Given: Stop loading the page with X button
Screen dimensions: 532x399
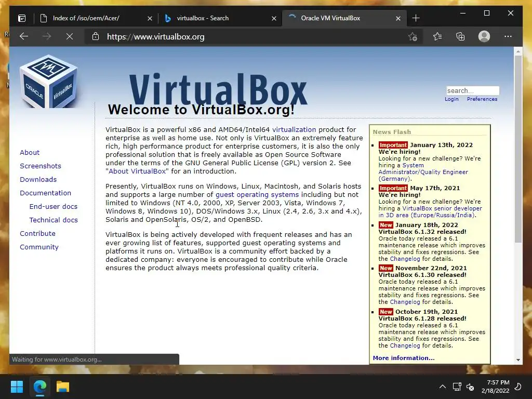Looking at the screenshot, I should 70,36.
